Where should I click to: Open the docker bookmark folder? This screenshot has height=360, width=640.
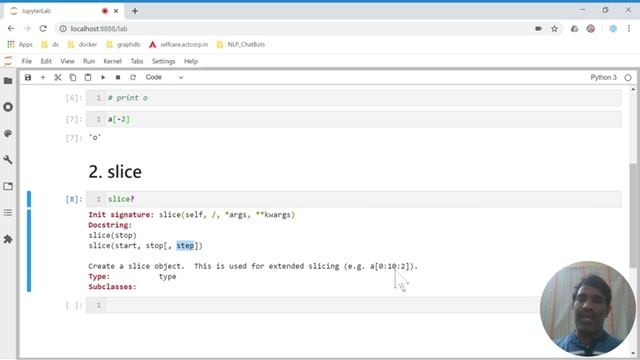[82, 44]
